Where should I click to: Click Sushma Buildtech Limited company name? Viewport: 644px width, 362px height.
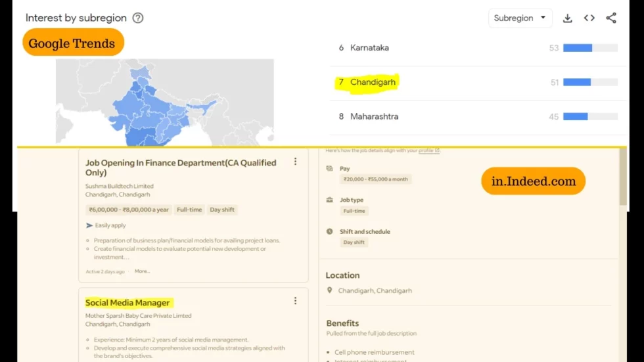120,186
